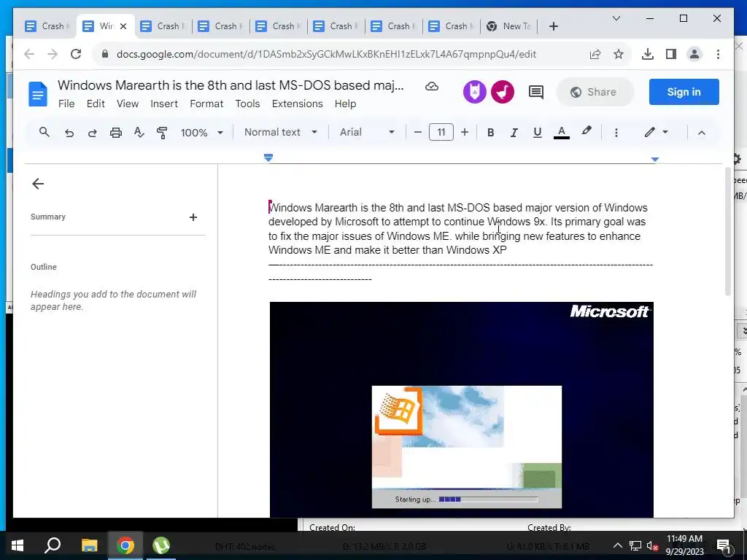Click the Docs search menus magnifier icon
747x560 pixels.
pos(44,132)
